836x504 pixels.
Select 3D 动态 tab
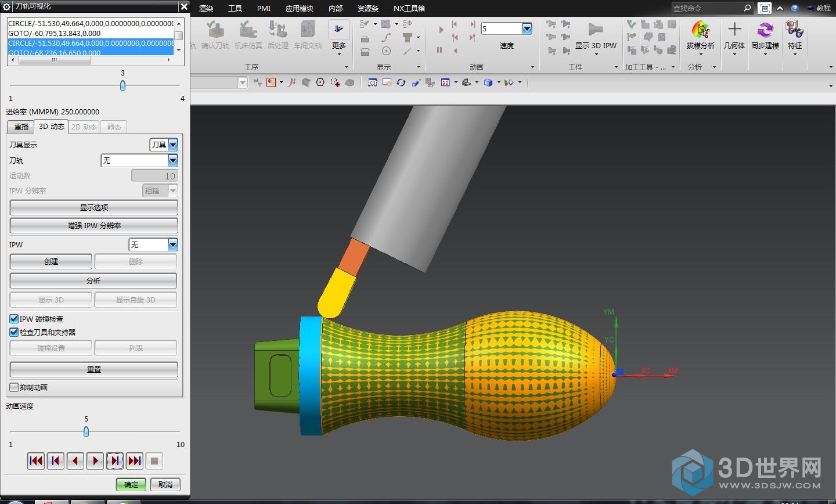pos(51,126)
